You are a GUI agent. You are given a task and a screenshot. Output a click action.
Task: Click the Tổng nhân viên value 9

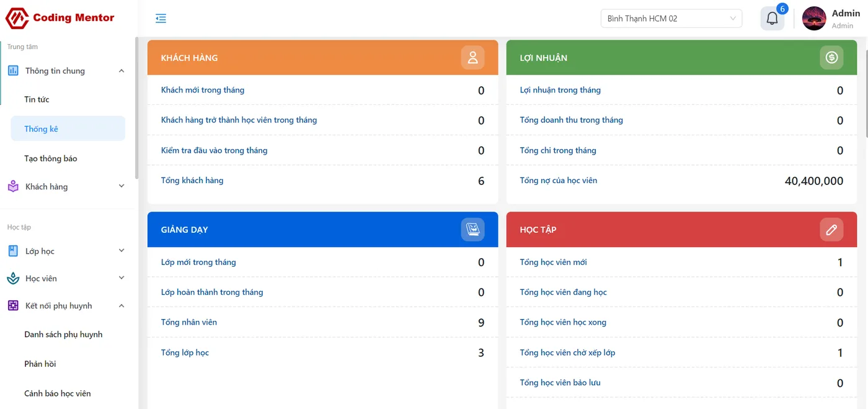click(x=481, y=323)
